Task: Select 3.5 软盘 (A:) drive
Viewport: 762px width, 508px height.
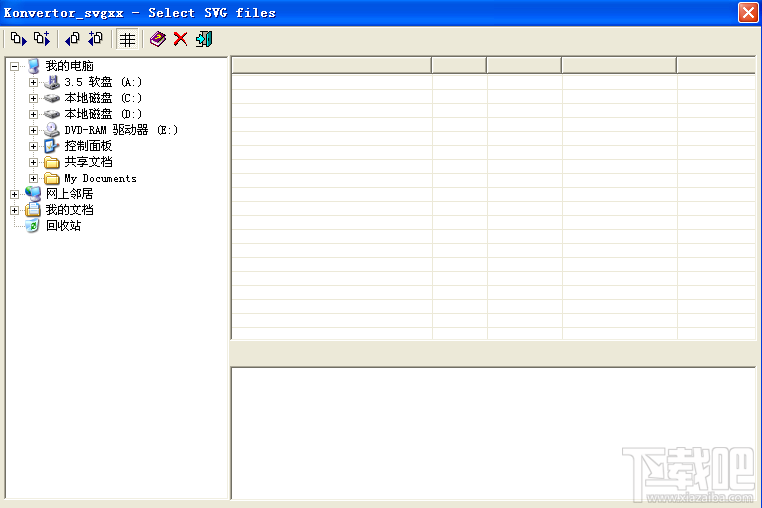Action: point(103,82)
